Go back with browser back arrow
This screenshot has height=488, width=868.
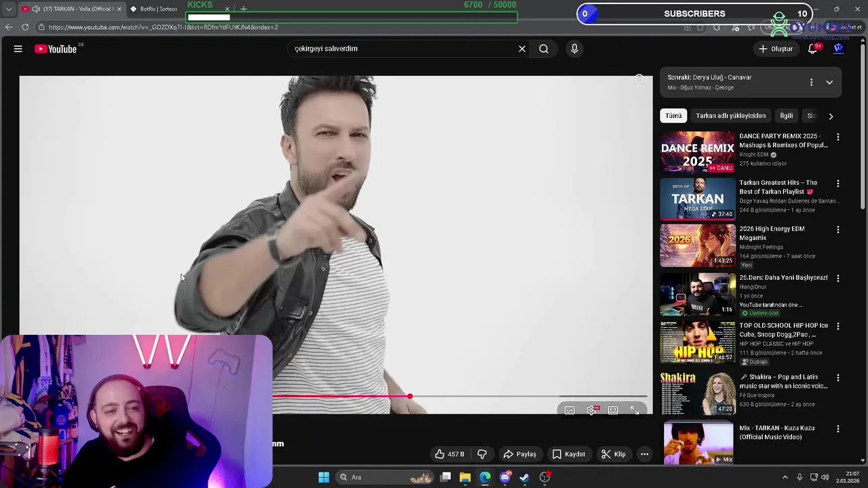[x=9, y=27]
